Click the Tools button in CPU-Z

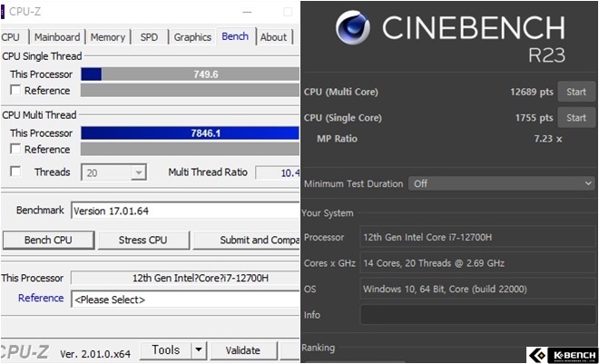point(166,349)
